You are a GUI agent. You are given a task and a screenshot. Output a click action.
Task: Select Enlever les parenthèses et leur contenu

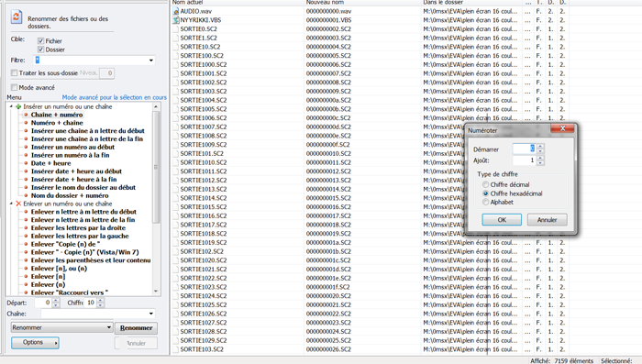coord(91,260)
